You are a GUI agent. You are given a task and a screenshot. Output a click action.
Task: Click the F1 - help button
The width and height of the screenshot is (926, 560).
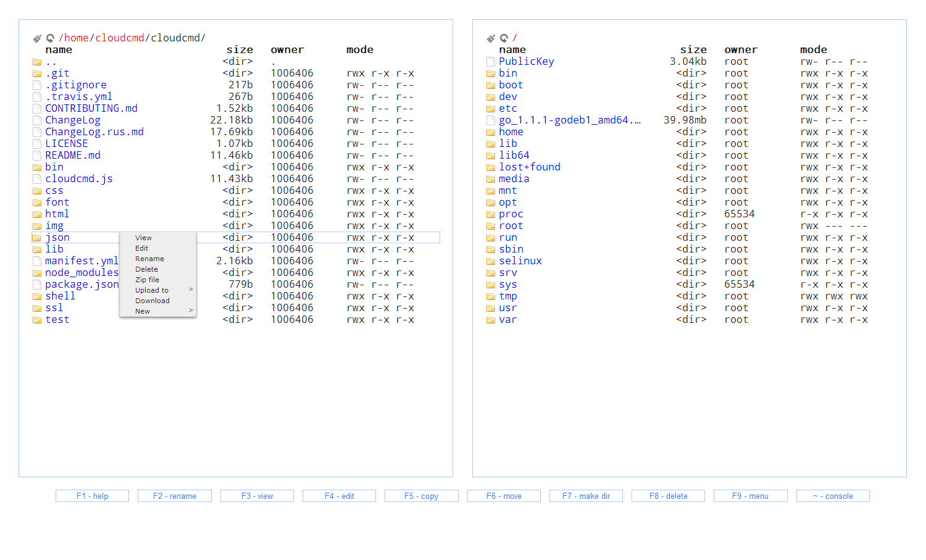click(92, 496)
